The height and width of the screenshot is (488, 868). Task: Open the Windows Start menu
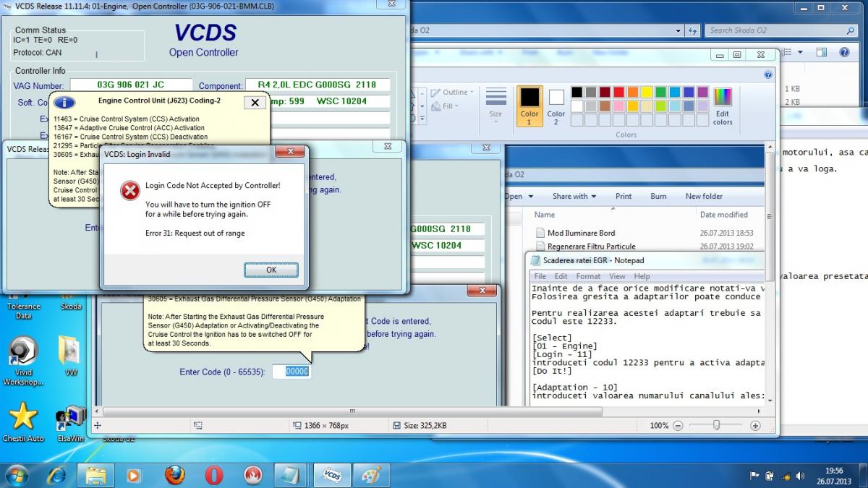pyautogui.click(x=17, y=475)
